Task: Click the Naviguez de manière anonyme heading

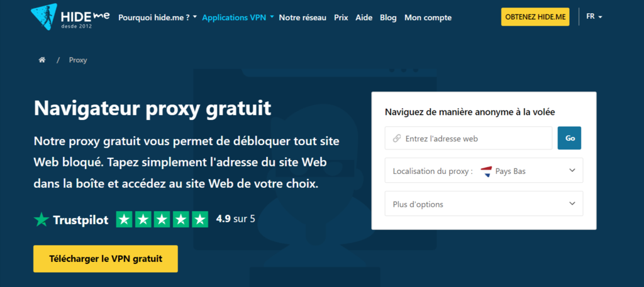Action: tap(470, 112)
